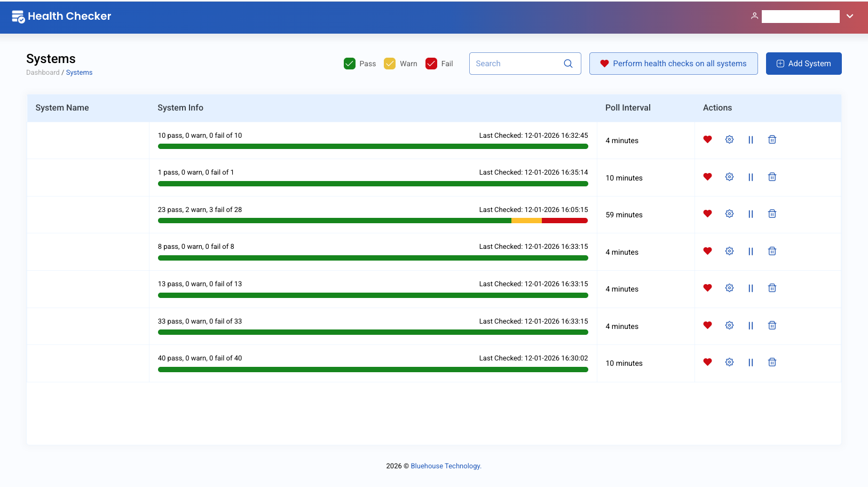Pause the 40-check system's polling

point(751,362)
